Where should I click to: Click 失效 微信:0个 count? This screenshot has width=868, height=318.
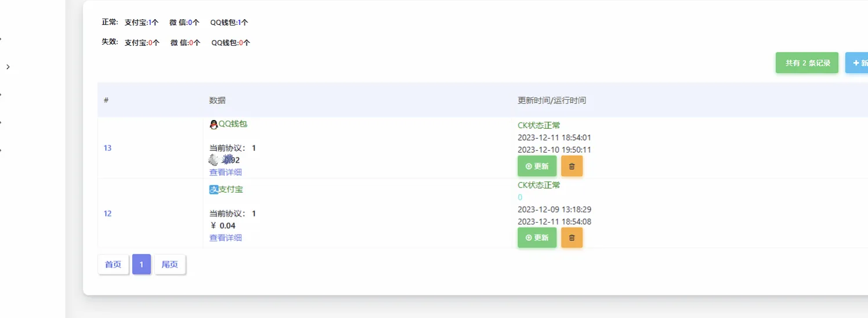pos(186,43)
